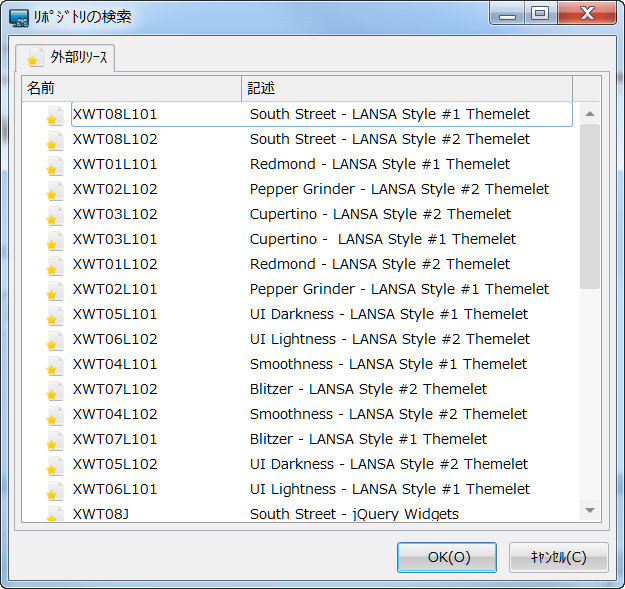The height and width of the screenshot is (589, 625).
Task: Select the row named XWT02L101
Action: [297, 289]
